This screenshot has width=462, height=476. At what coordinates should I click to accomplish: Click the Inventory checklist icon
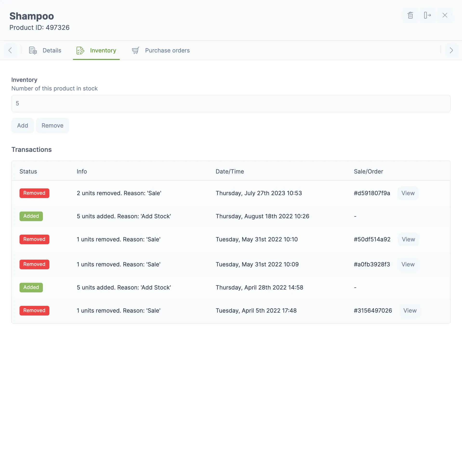80,50
